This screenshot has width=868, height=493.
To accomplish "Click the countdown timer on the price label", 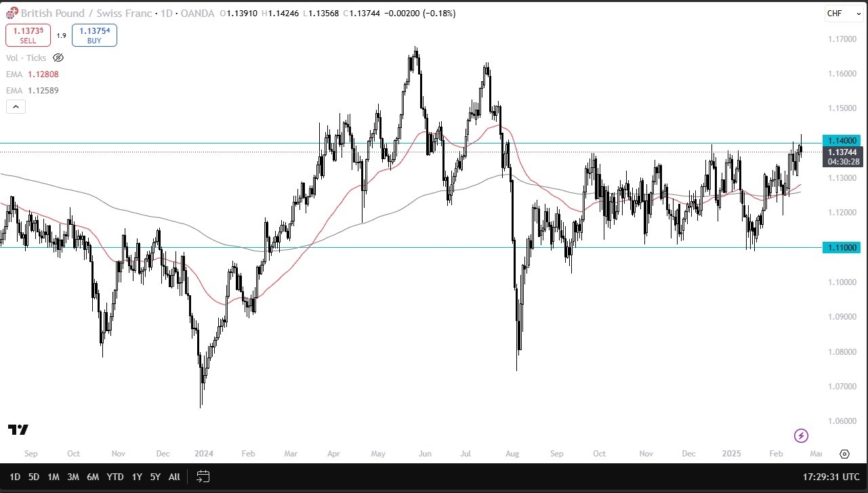I will click(x=842, y=163).
